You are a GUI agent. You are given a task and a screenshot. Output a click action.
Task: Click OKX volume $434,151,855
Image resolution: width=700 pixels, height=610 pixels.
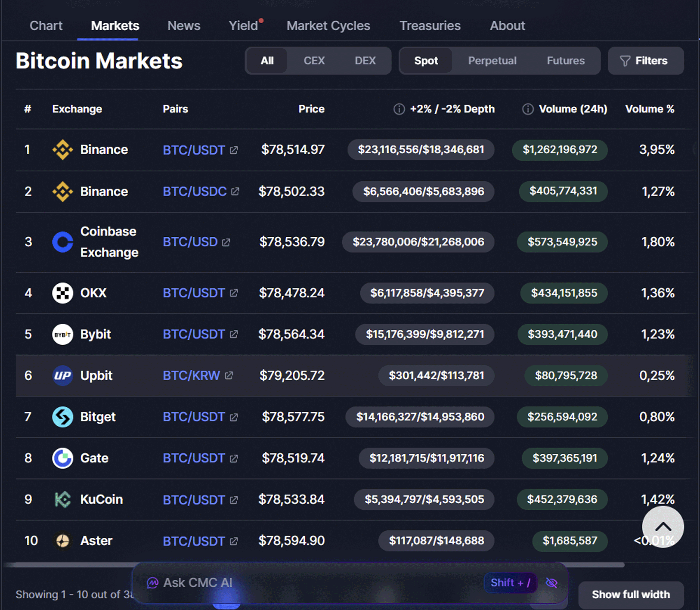[x=564, y=293]
